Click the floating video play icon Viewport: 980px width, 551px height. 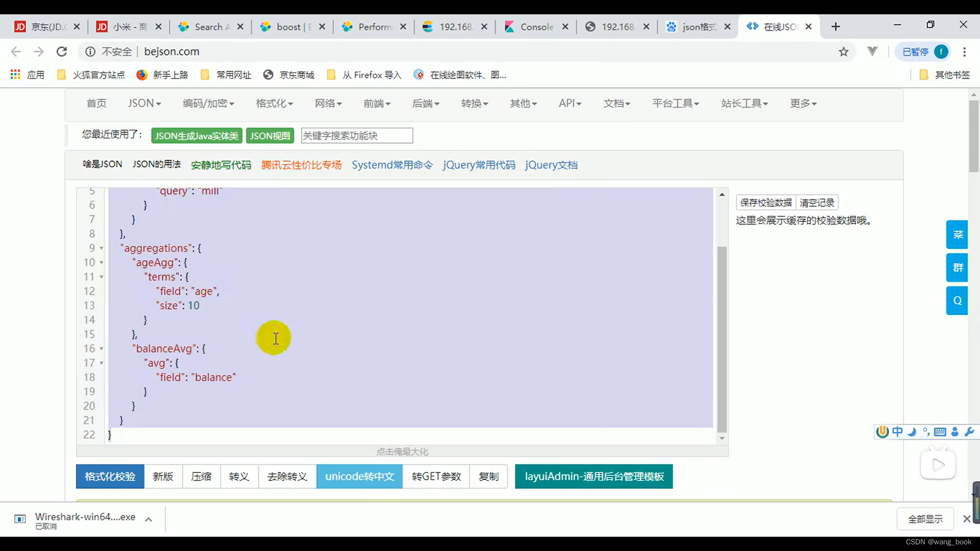tap(938, 464)
